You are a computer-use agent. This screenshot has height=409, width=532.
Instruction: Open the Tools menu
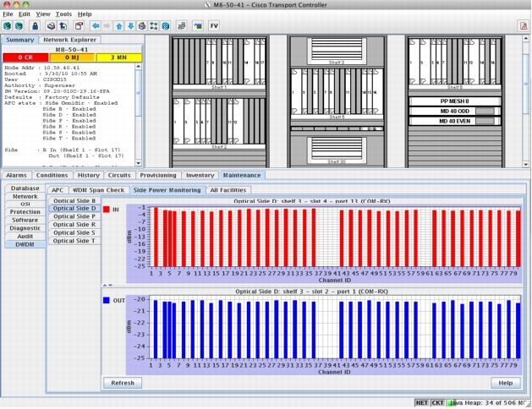pos(63,14)
